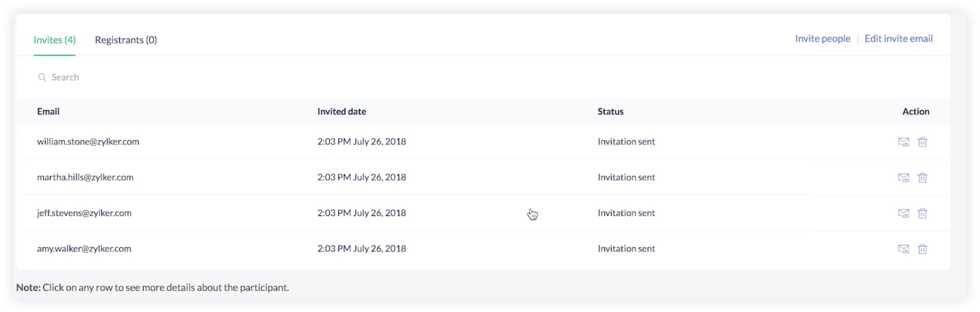
Task: Switch to the Invites (4) tab
Action: (54, 40)
